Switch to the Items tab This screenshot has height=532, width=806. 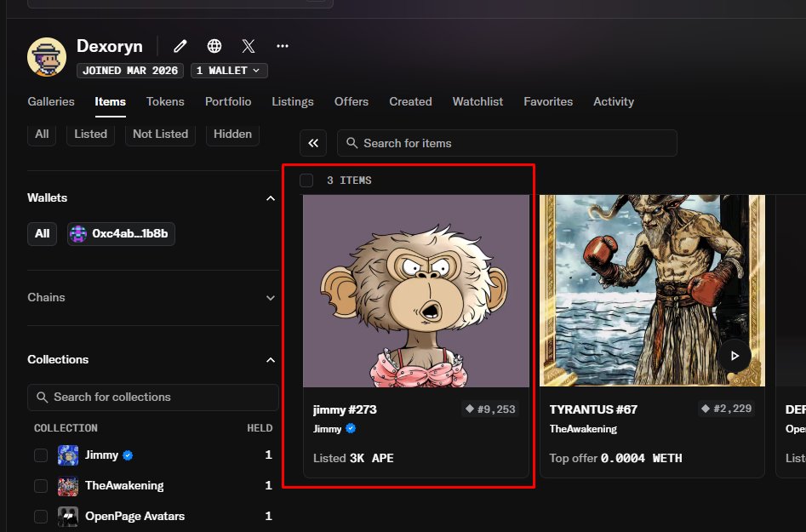coord(110,102)
